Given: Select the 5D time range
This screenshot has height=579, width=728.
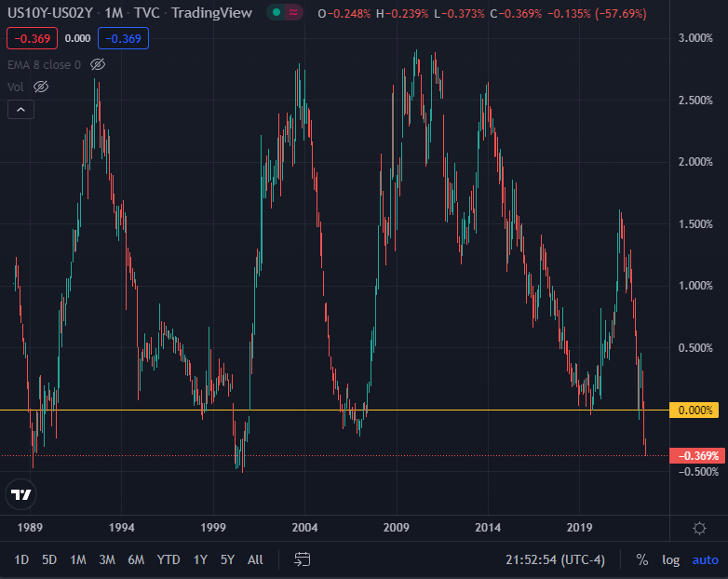Looking at the screenshot, I should [x=49, y=560].
